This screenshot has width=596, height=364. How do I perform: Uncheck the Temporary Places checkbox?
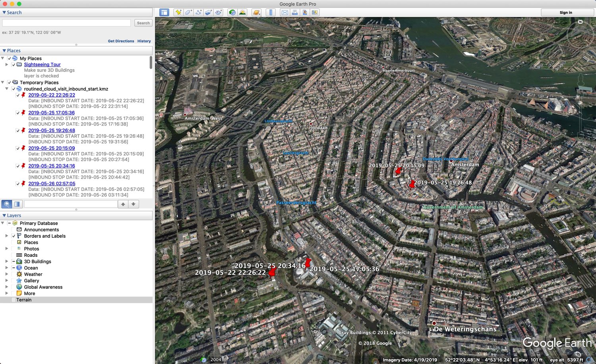coord(9,83)
